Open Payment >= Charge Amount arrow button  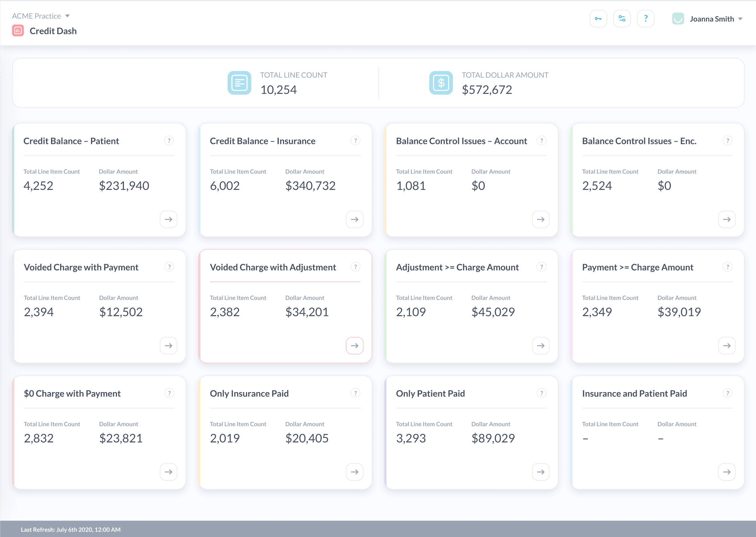727,346
